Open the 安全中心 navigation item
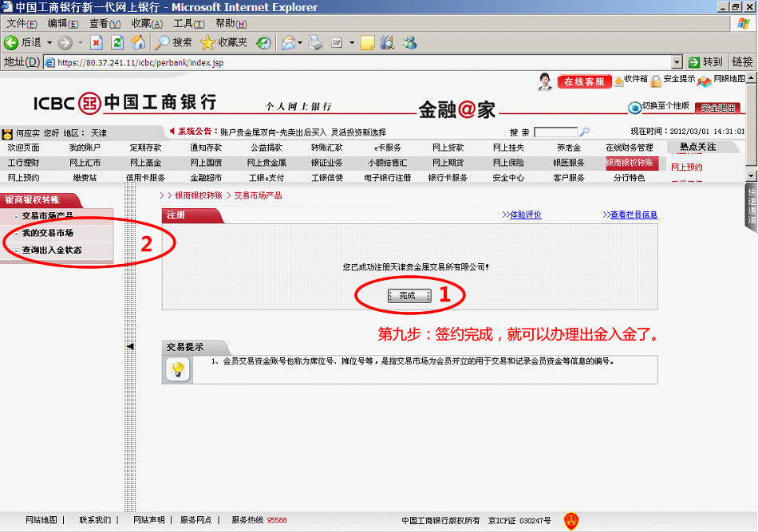This screenshot has width=758, height=532. point(508,178)
